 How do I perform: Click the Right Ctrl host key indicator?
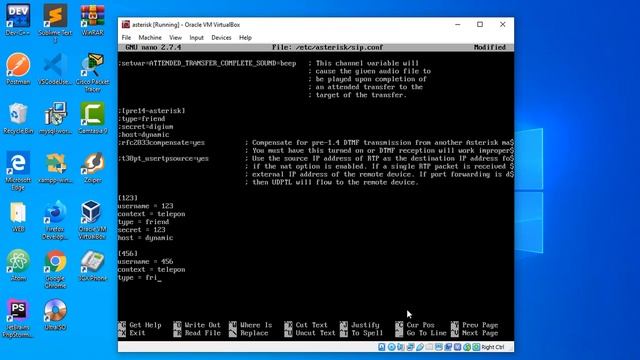(493, 347)
